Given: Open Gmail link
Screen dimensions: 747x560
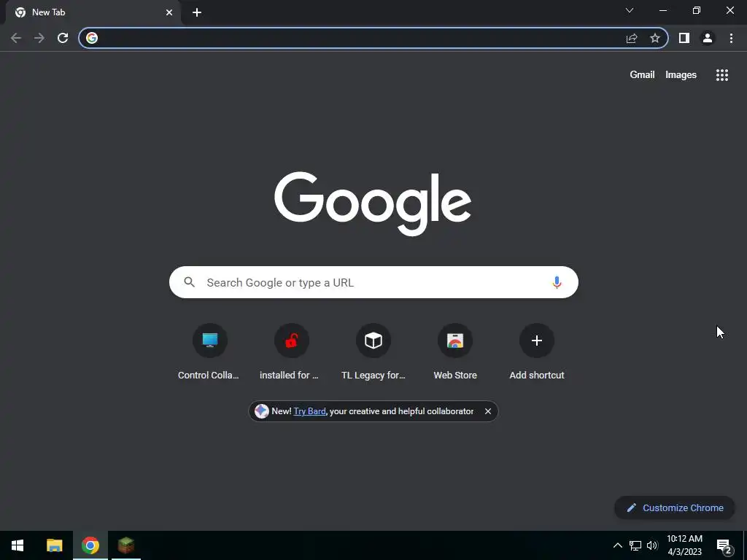Looking at the screenshot, I should tap(642, 75).
